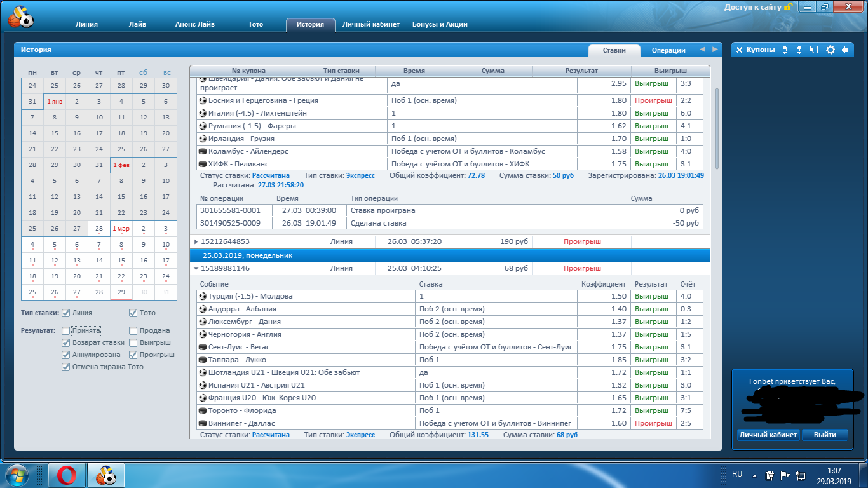The height and width of the screenshot is (488, 868).
Task: Click the padlock icon near Доступ к сайту
Action: point(789,7)
